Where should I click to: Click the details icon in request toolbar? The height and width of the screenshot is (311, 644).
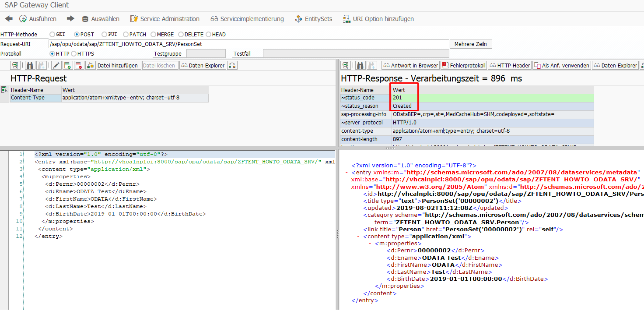pyautogui.click(x=15, y=65)
